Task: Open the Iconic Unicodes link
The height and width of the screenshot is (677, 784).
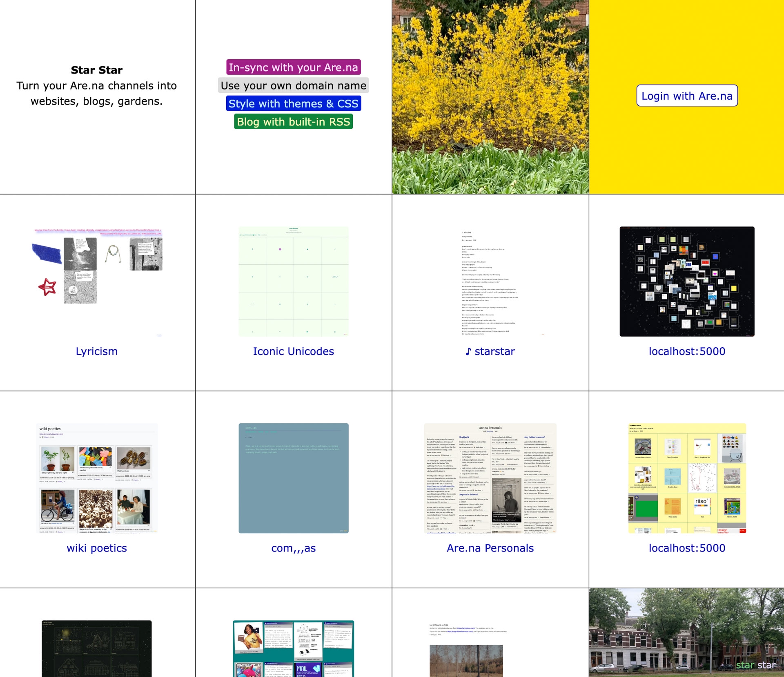Action: click(293, 351)
